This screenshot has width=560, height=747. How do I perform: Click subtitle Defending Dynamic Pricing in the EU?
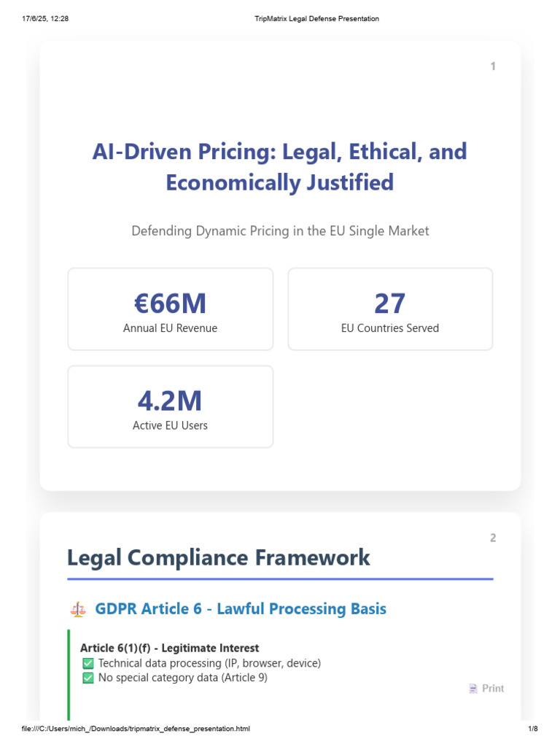tap(280, 231)
